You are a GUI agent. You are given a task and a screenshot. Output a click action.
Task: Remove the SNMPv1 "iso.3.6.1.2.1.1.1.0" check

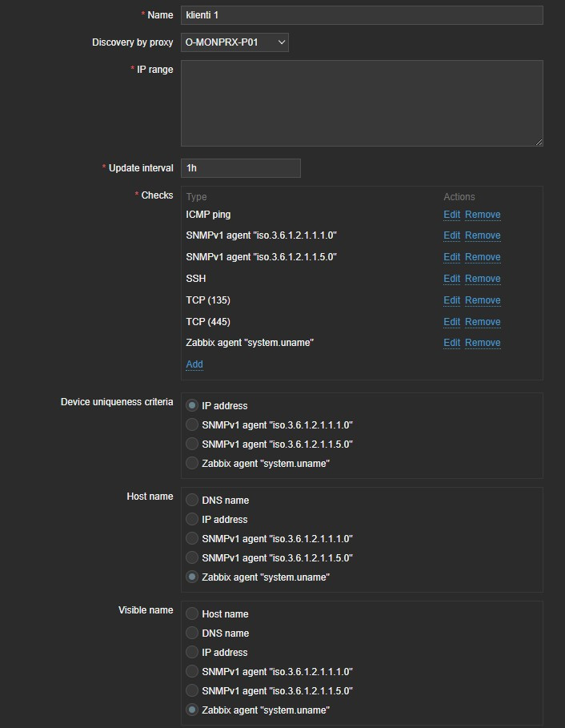pyautogui.click(x=483, y=235)
